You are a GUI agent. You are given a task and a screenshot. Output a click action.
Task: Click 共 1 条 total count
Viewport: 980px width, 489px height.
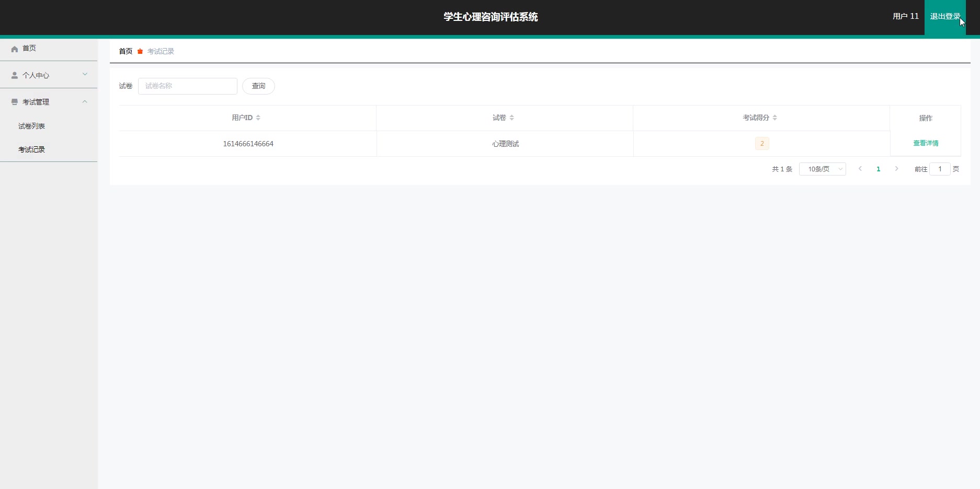tap(782, 169)
